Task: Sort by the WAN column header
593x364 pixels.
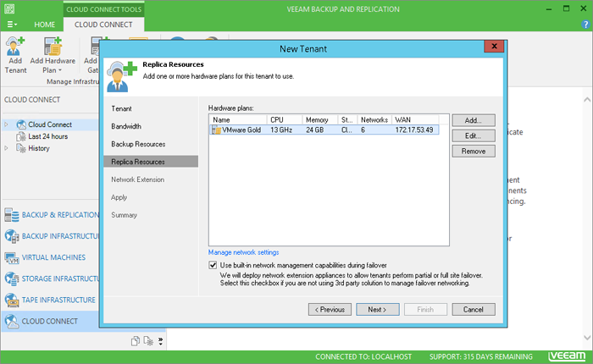Action: click(416, 120)
